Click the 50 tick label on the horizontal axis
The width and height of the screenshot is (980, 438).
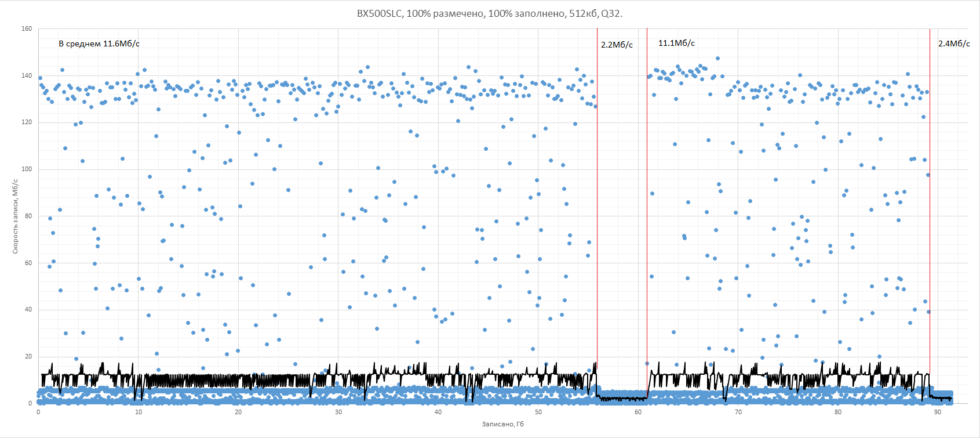point(538,412)
